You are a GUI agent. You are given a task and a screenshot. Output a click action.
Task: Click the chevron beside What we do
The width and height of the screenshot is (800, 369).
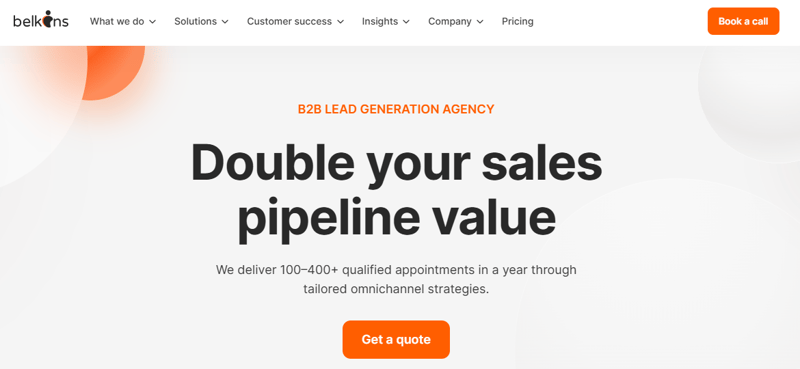pos(152,22)
